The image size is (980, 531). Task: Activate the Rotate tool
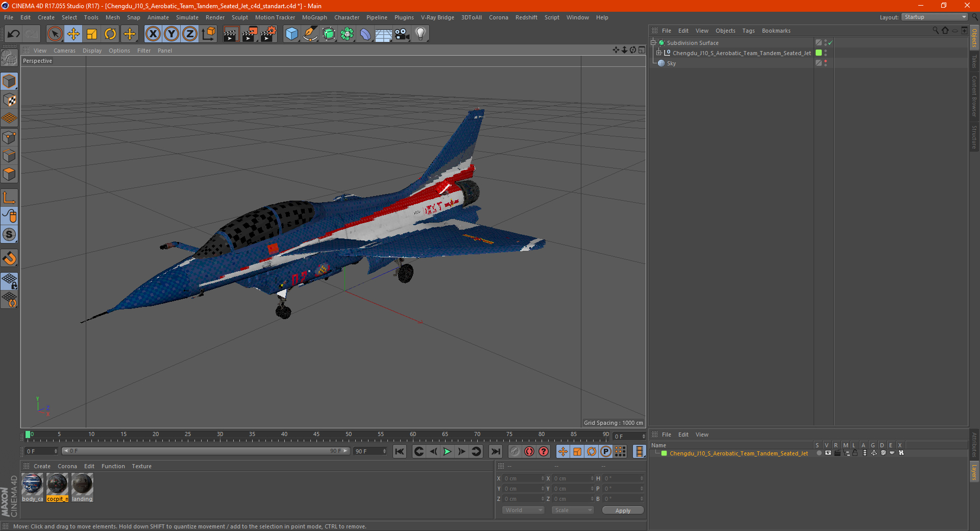[x=110, y=34]
